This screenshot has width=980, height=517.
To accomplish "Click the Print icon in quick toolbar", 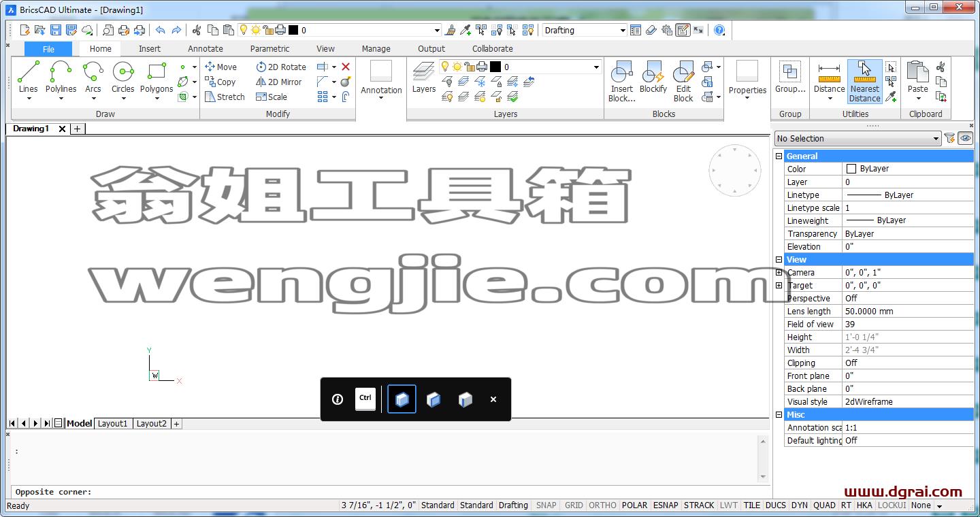I will [x=124, y=30].
